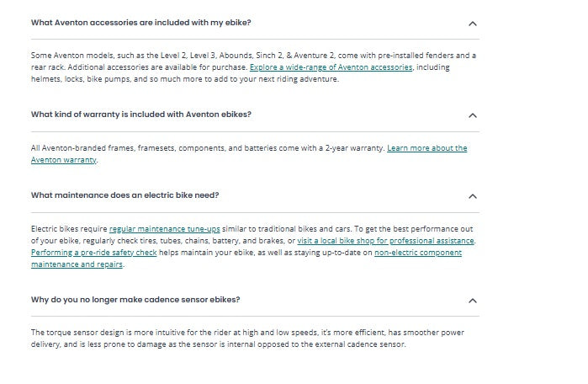This screenshot has height=384, width=588.
Task: Click 'What Aventon accessories are included' heading
Action: (140, 23)
